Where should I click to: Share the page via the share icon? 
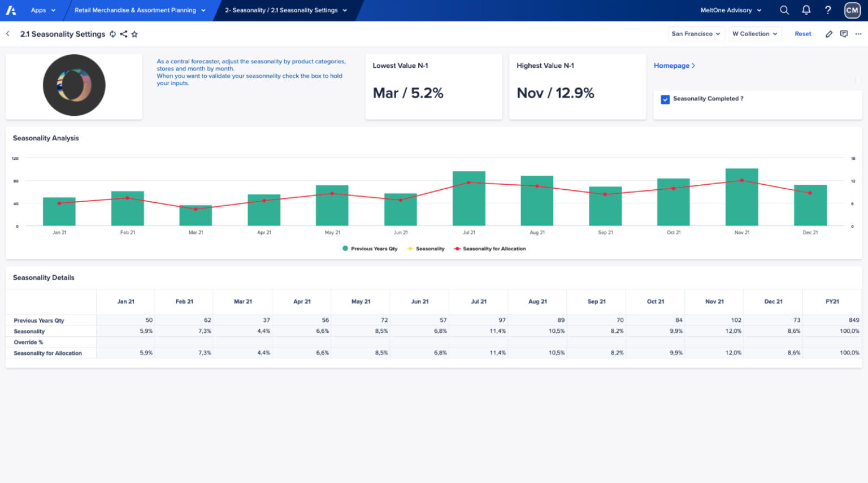click(124, 34)
